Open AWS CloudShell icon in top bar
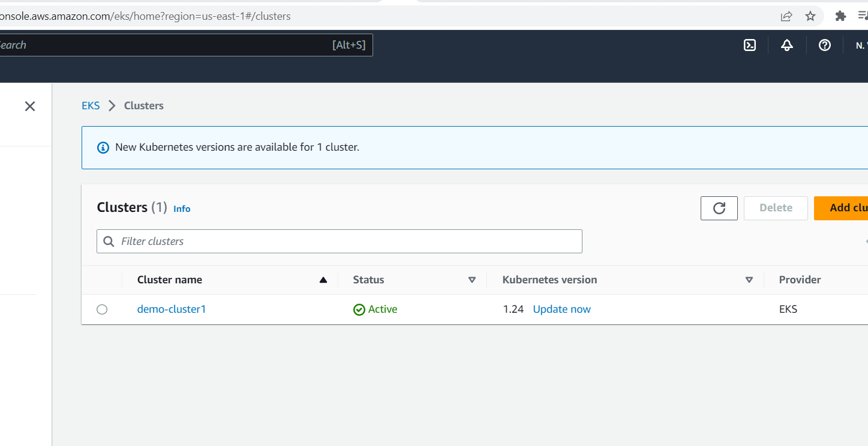 coord(750,45)
